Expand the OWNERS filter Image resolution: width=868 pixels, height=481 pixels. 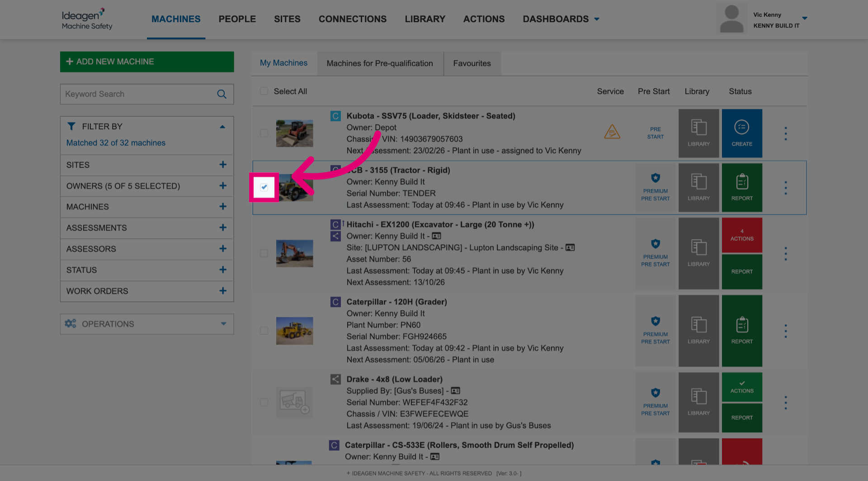click(x=147, y=186)
